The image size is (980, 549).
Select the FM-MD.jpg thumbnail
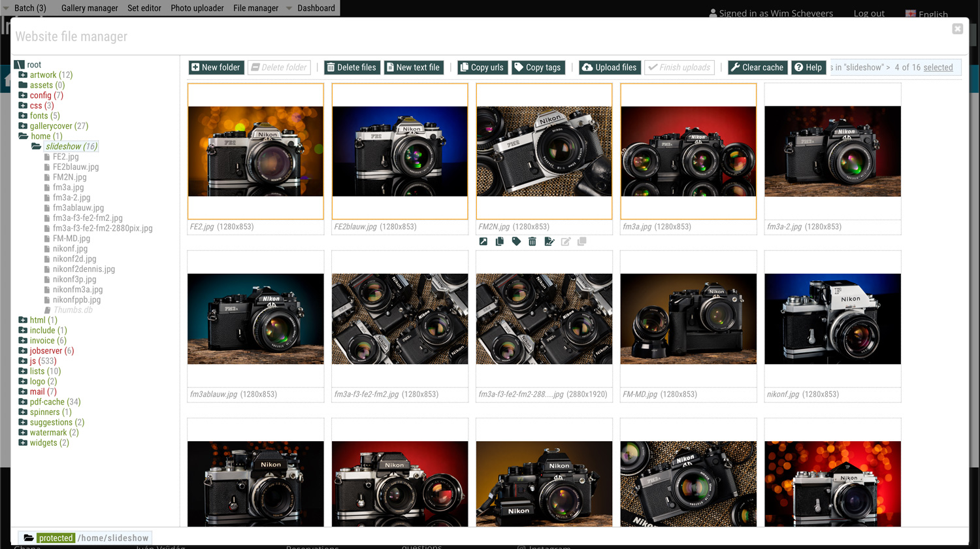point(689,319)
